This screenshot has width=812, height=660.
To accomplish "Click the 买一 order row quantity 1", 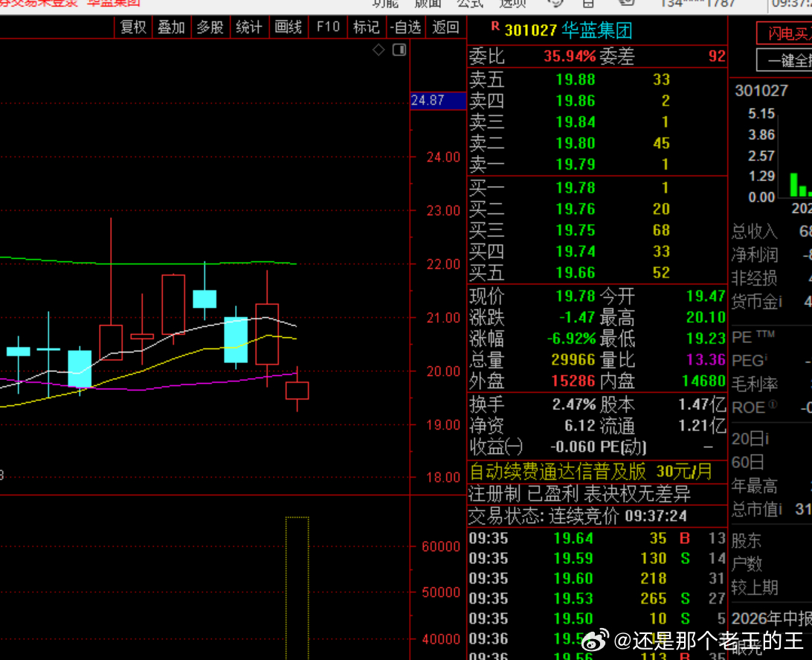I will coord(665,188).
